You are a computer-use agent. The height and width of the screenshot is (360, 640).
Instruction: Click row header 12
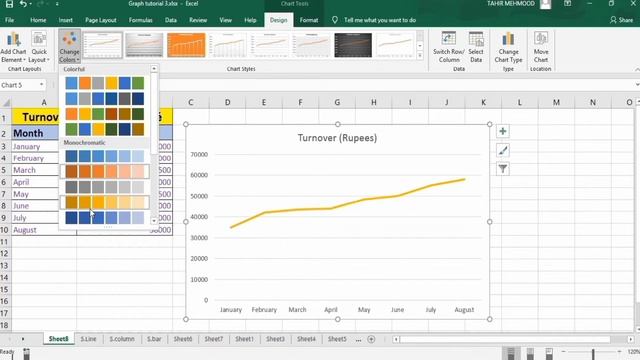tap(5, 254)
